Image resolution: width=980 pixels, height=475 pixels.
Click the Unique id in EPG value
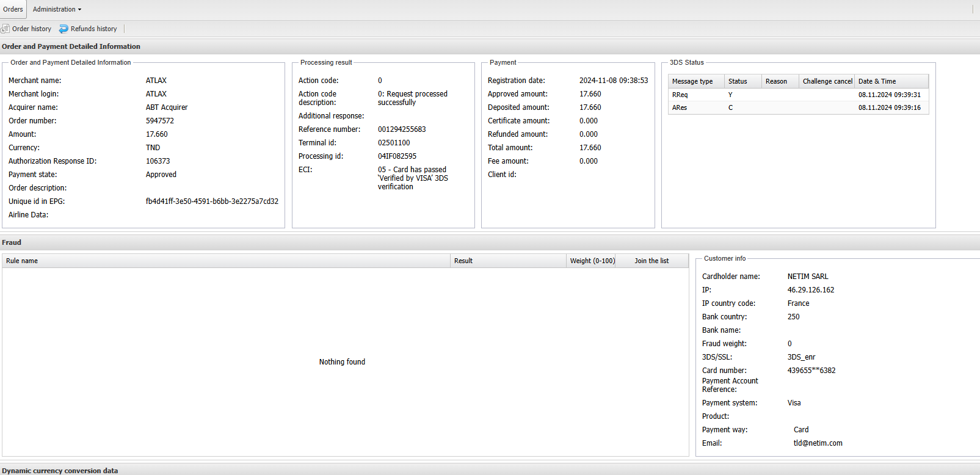pyautogui.click(x=212, y=201)
